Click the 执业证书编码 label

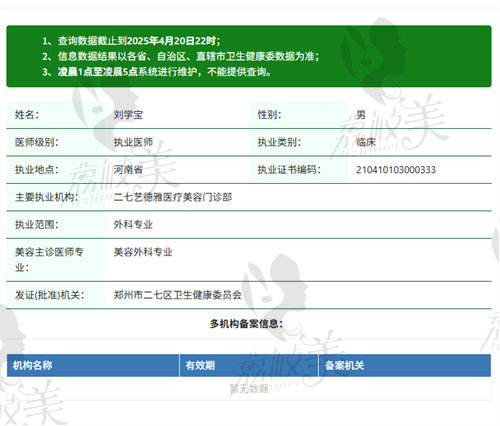(289, 170)
